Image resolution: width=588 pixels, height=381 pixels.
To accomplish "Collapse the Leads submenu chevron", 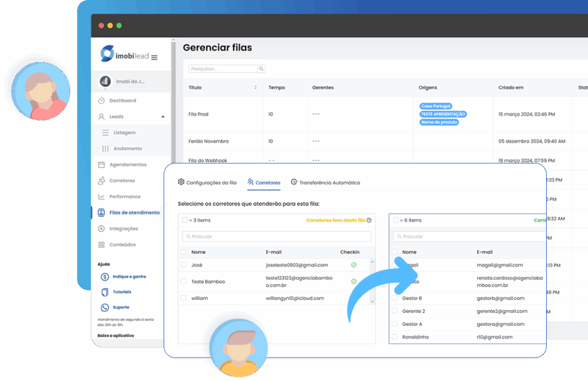I will click(163, 117).
